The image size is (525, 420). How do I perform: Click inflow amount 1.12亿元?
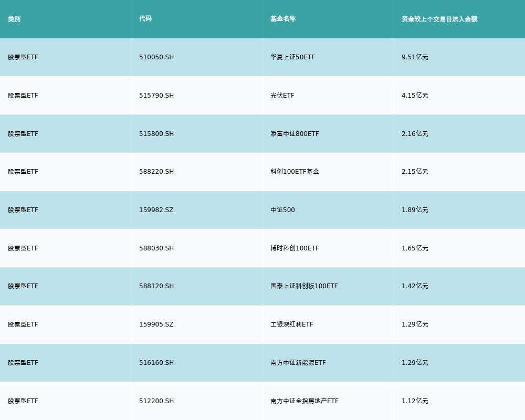415,401
